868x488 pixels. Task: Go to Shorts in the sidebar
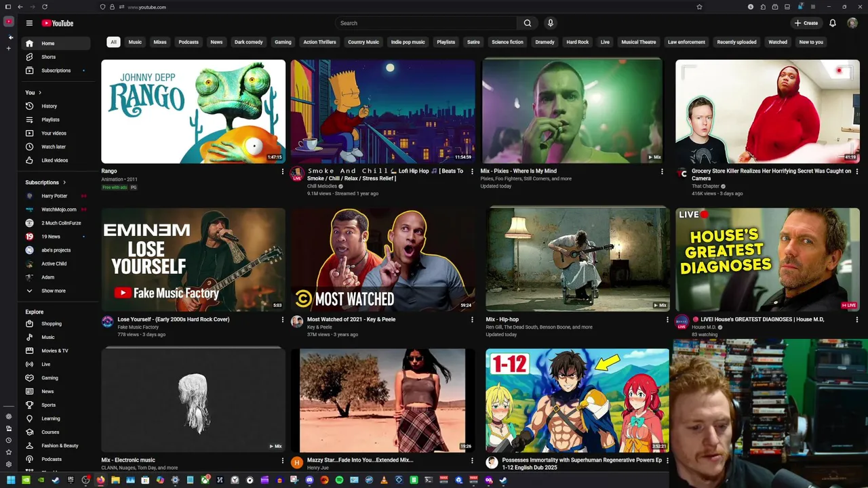click(54, 57)
